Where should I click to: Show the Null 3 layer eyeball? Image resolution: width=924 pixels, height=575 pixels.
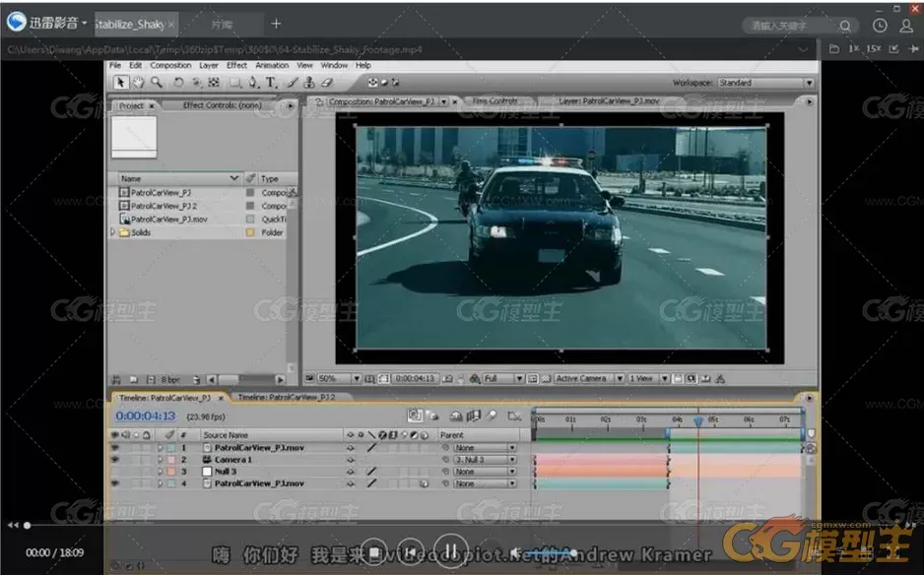click(115, 472)
